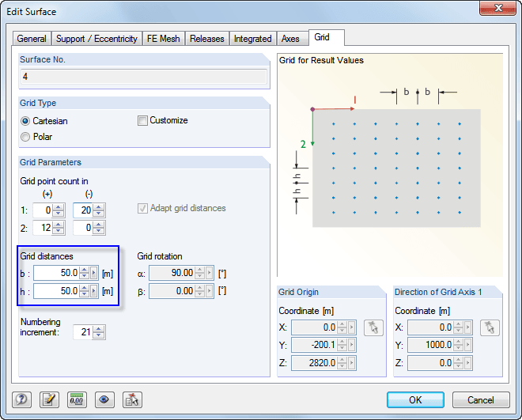
Task: Click the β rotation field showing 0.00
Action: (172, 291)
